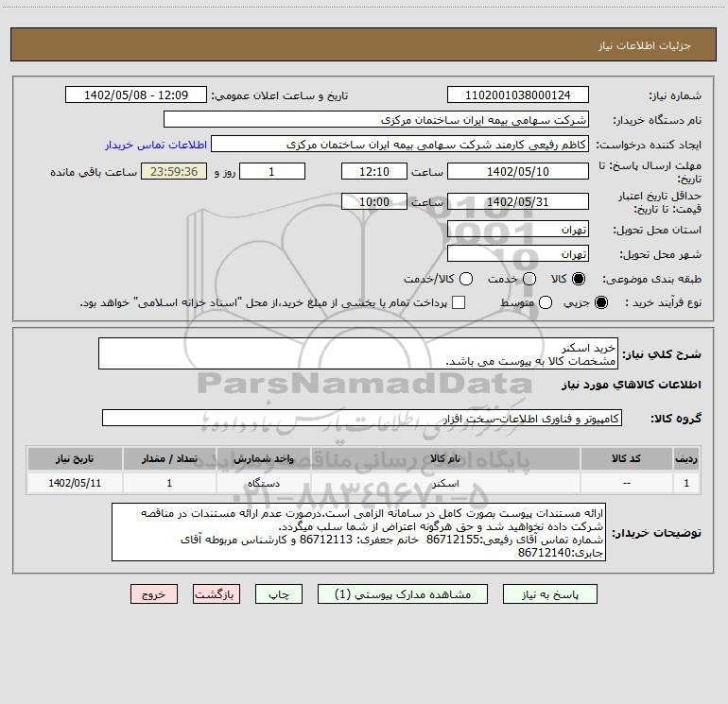Viewport: 728px width, 704px height.
Task: Click the response deadline date 1402/05/10
Action: pyautogui.click(x=518, y=171)
